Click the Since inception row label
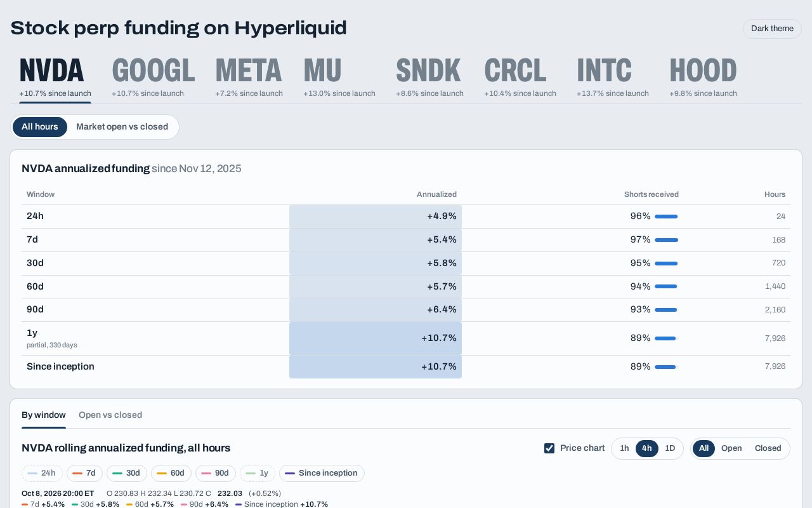Screen dimensions: 812x508 60,367
